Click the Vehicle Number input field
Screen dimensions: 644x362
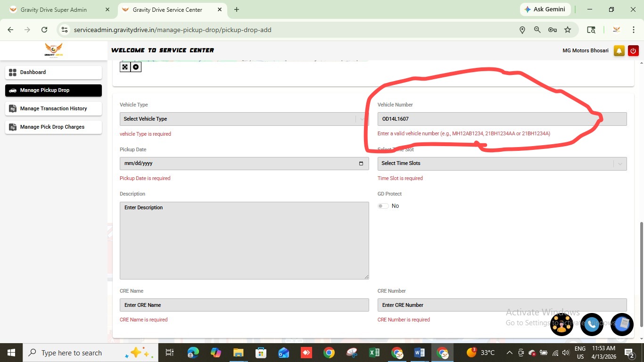(502, 119)
